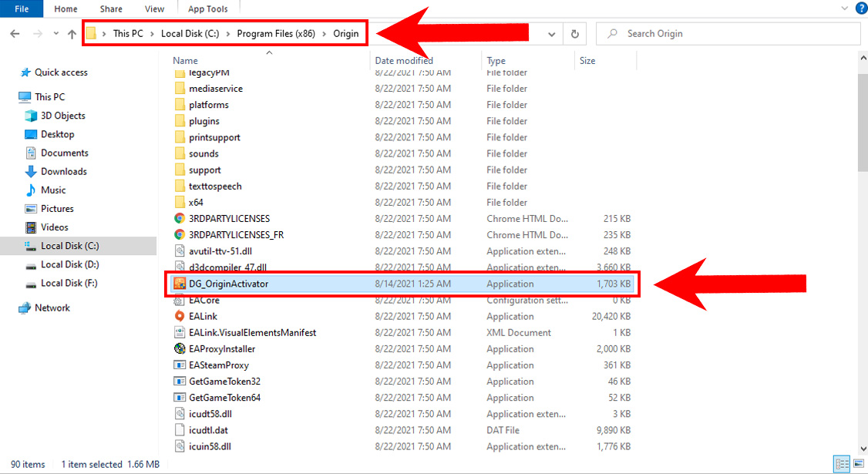868x474 pixels.
Task: Select 3RDPARTYLICENSES_FR Chrome icon
Action: 180,235
